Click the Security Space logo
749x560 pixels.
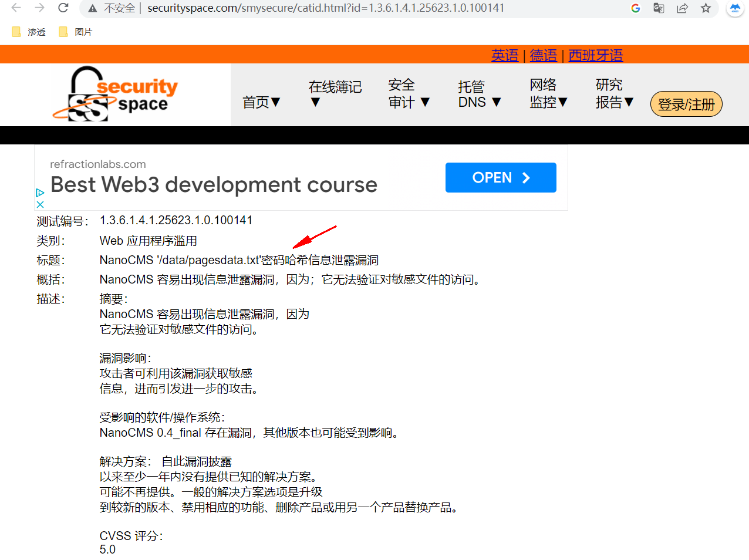[x=115, y=94]
